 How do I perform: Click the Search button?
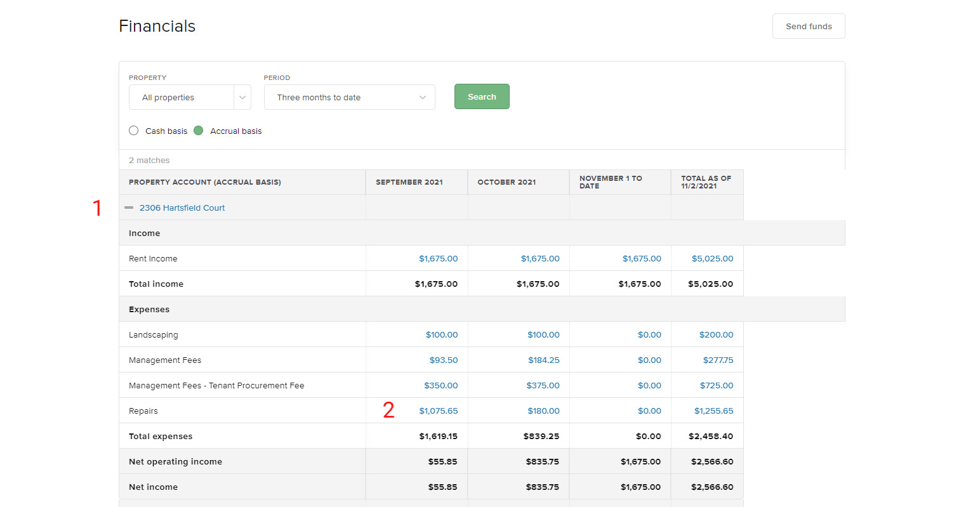coord(482,96)
